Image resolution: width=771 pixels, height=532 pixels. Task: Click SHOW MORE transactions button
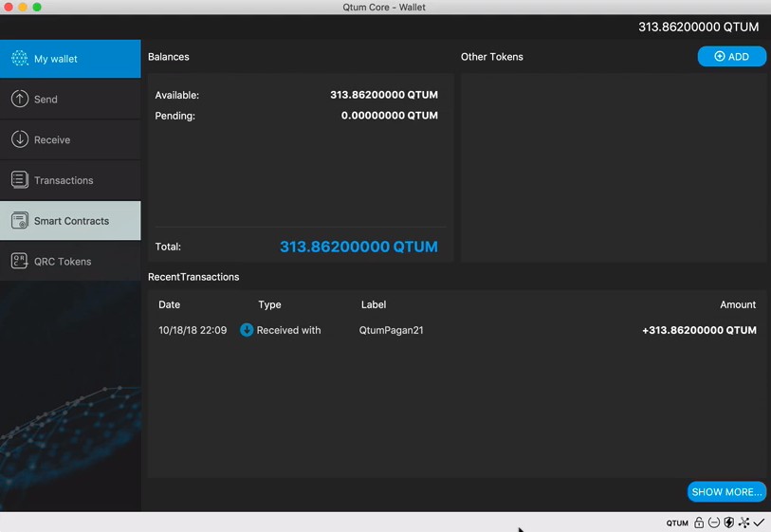(x=726, y=492)
